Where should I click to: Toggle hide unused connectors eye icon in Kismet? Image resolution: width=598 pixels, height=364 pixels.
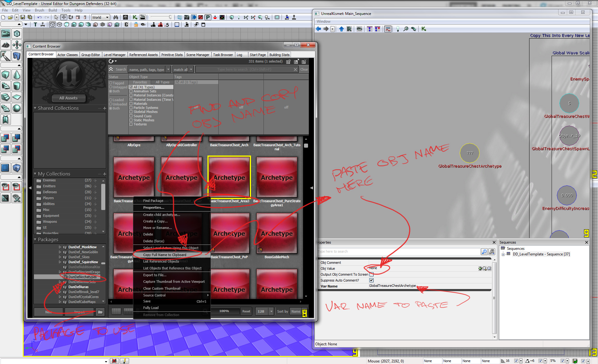(x=359, y=29)
